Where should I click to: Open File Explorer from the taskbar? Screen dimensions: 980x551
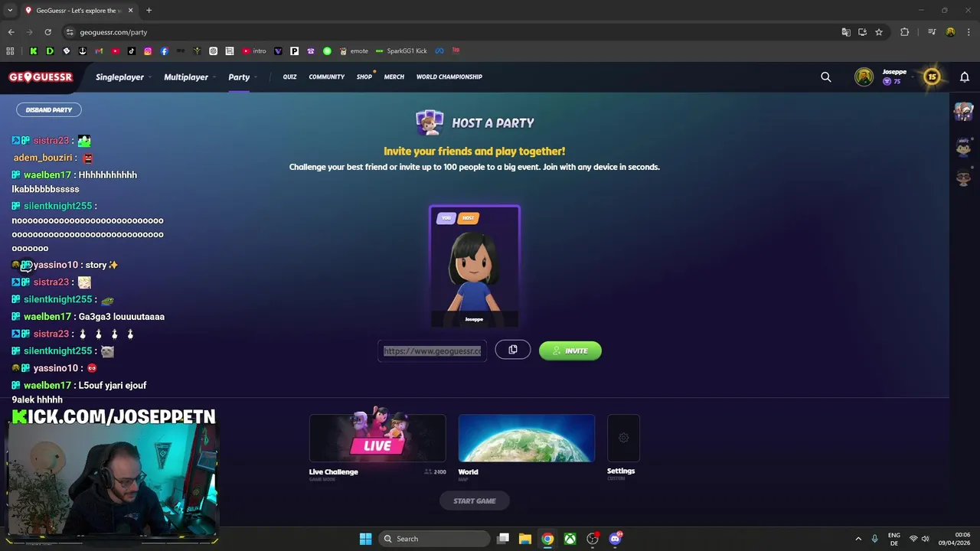[x=525, y=539]
